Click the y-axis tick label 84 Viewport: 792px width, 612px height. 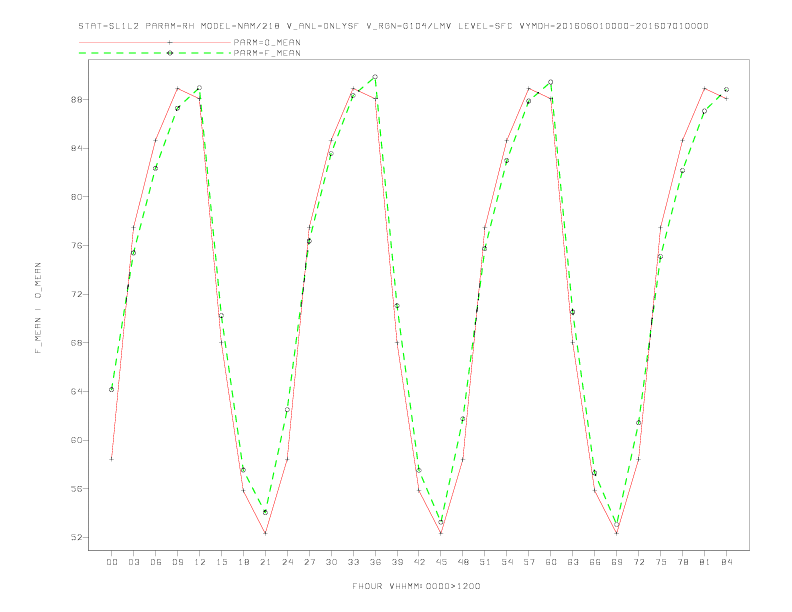pyautogui.click(x=76, y=148)
